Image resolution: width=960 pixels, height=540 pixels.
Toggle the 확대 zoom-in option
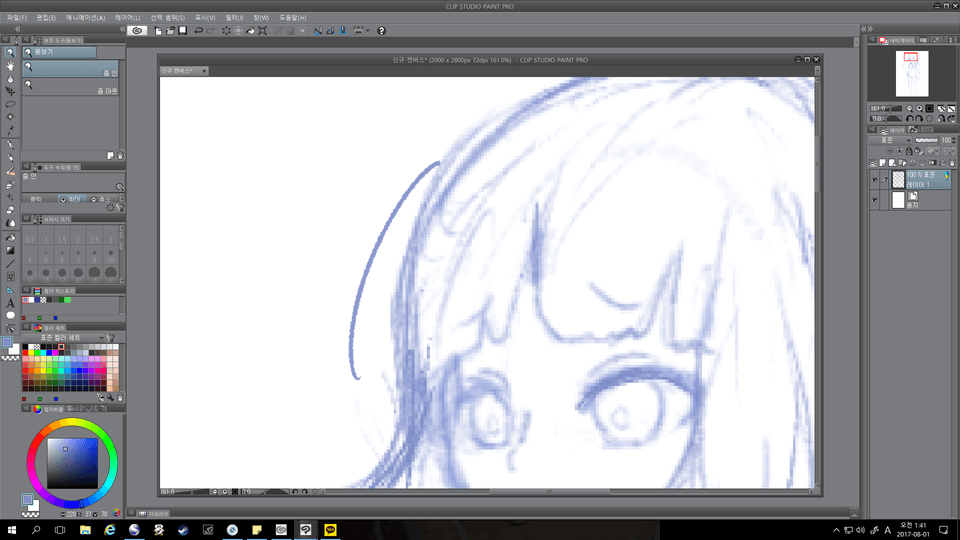[x=70, y=198]
